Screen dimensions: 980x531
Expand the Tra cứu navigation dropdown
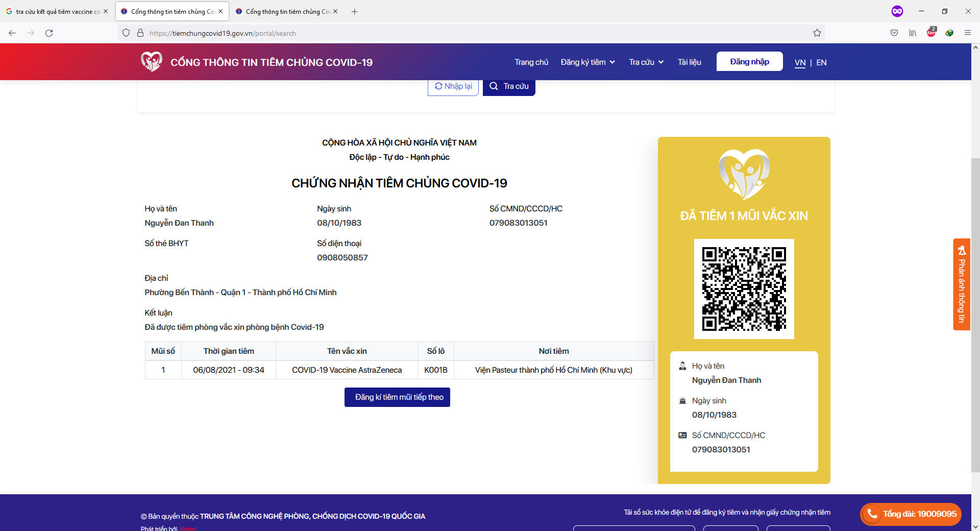[646, 62]
